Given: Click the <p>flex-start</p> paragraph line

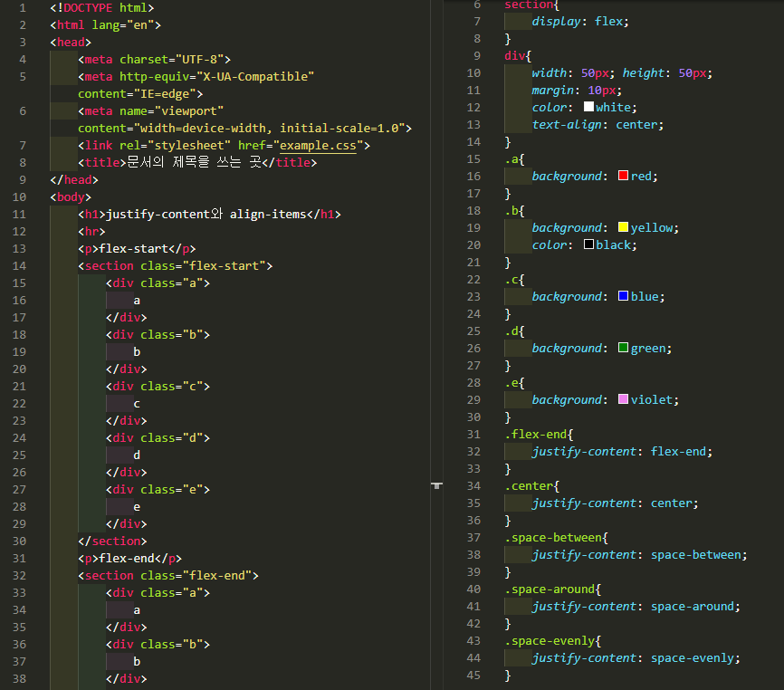Looking at the screenshot, I should pos(137,248).
